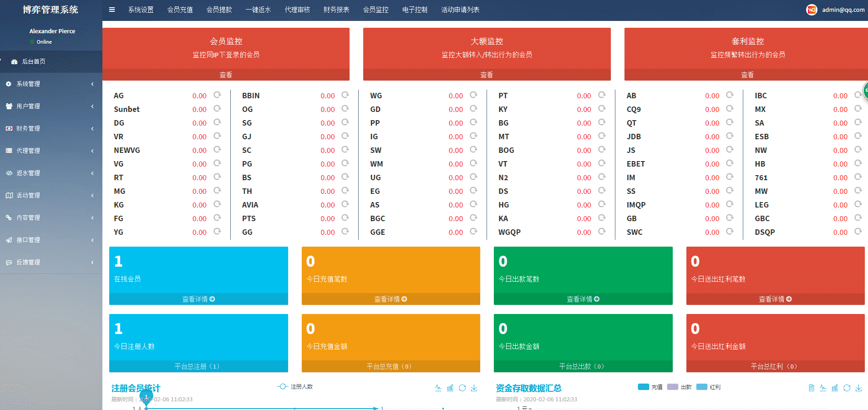The height and width of the screenshot is (410, 868).
Task: Click 查看 under 会员监控 card
Action: (226, 75)
